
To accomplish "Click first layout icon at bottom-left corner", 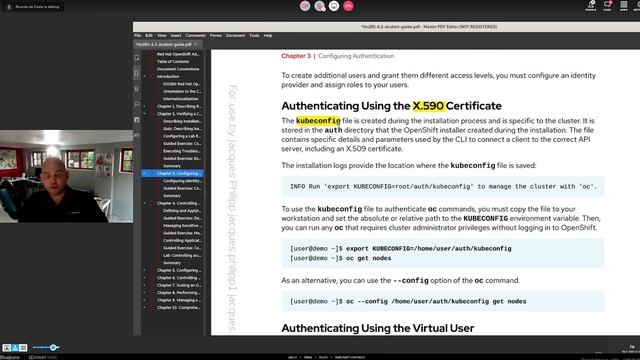I will coord(7,348).
